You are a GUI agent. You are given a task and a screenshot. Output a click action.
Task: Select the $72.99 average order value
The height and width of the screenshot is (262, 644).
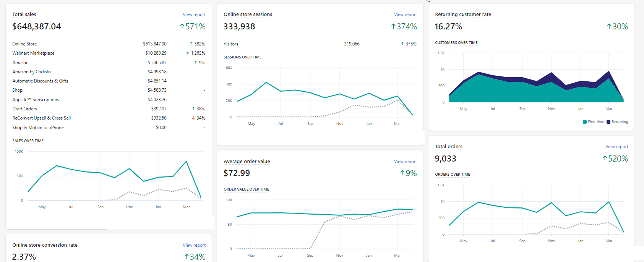click(237, 173)
